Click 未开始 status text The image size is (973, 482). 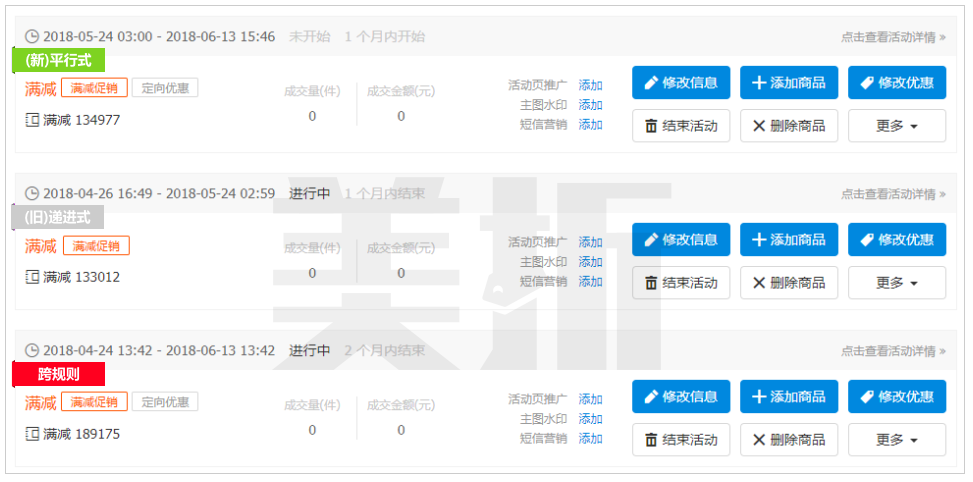[x=310, y=37]
